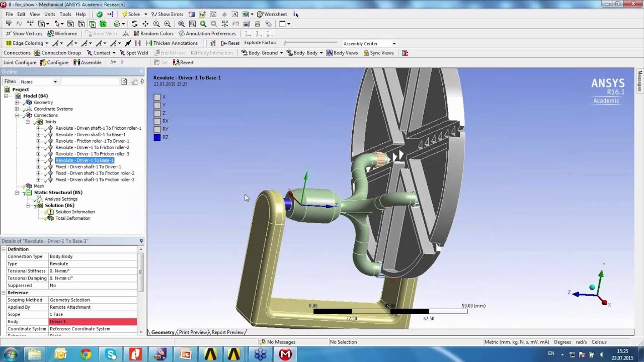Click the Show Errors button
Viewport: 644px width, 362px height.
click(x=167, y=14)
